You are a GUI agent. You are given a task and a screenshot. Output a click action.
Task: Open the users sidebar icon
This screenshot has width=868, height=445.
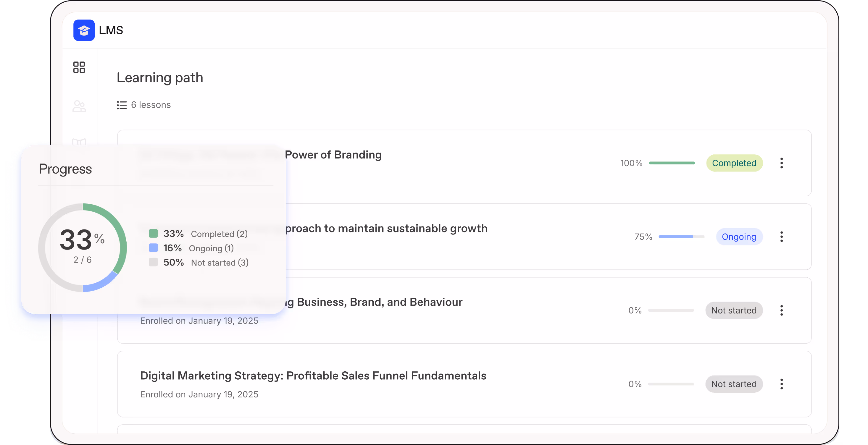pyautogui.click(x=79, y=106)
